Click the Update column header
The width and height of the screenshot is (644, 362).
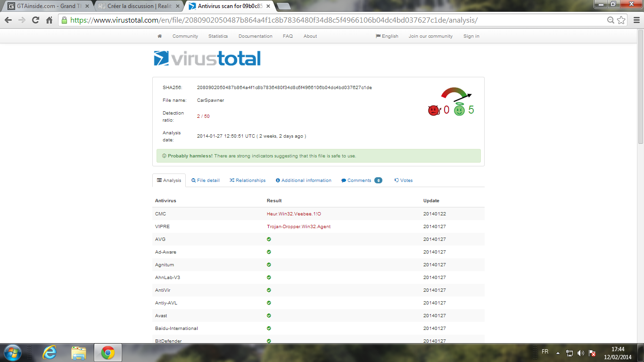tap(431, 201)
